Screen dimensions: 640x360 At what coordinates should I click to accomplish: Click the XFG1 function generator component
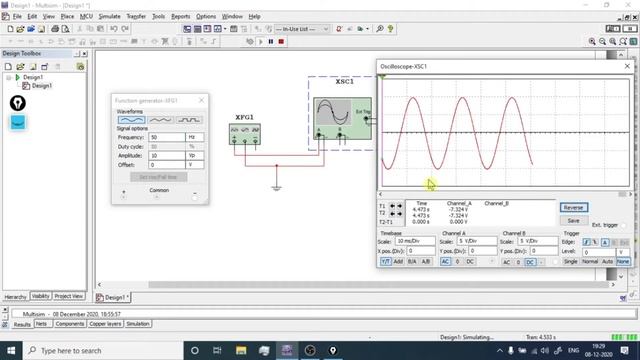245,134
